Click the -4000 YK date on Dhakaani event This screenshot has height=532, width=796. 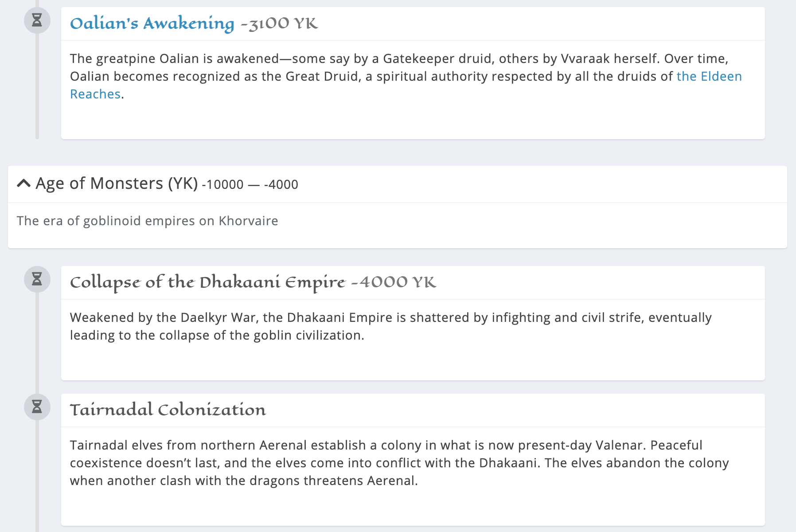[394, 282]
